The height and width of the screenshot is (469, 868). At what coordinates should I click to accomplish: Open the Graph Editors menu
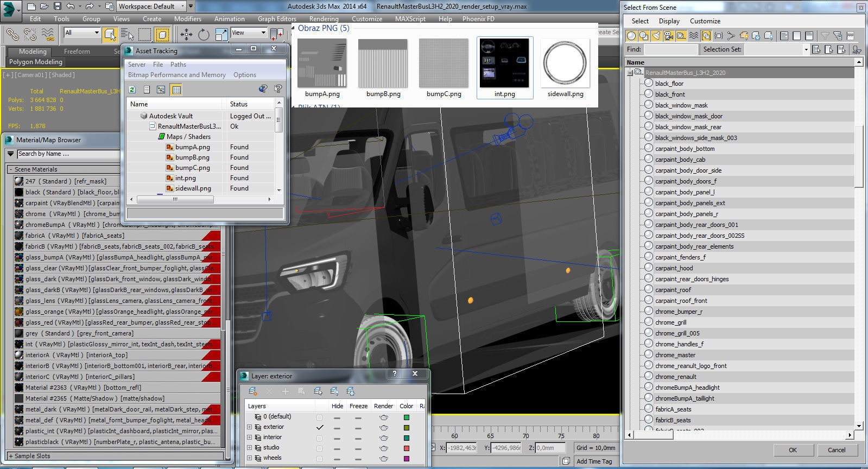point(277,18)
